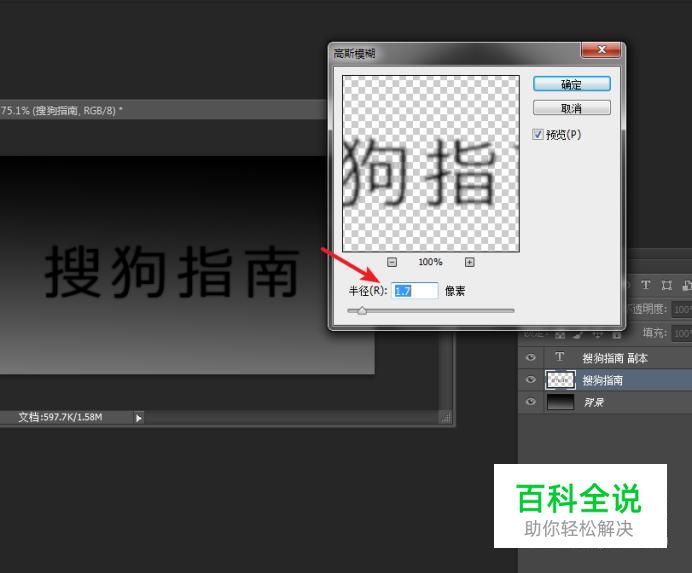Click the 搜狗指南 layer thumbnail
This screenshot has height=573, width=692.
tap(560, 380)
